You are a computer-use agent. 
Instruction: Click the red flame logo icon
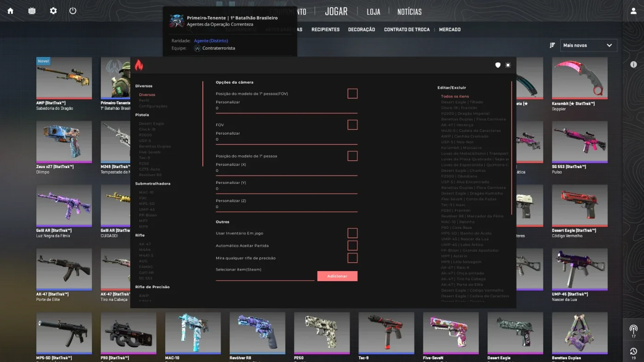[139, 65]
